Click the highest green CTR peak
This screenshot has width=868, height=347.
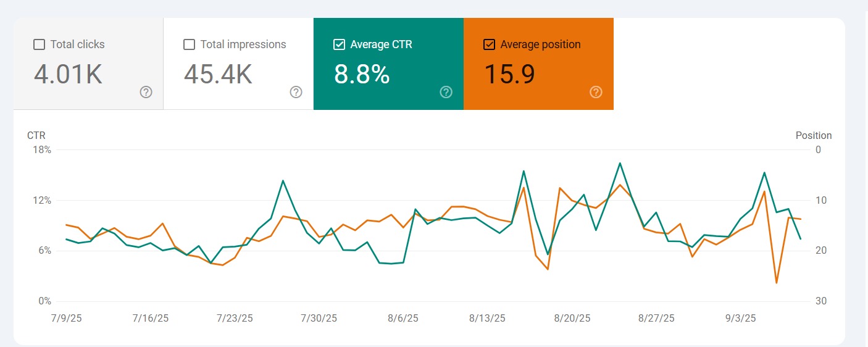pyautogui.click(x=619, y=164)
